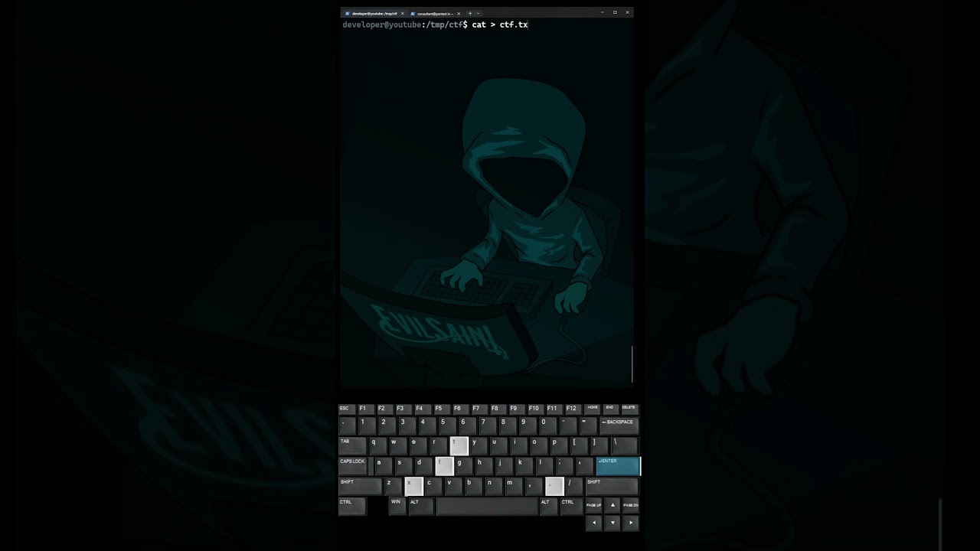This screenshot has height=551, width=980.
Task: Click the BACKSPACE key
Action: (x=619, y=425)
